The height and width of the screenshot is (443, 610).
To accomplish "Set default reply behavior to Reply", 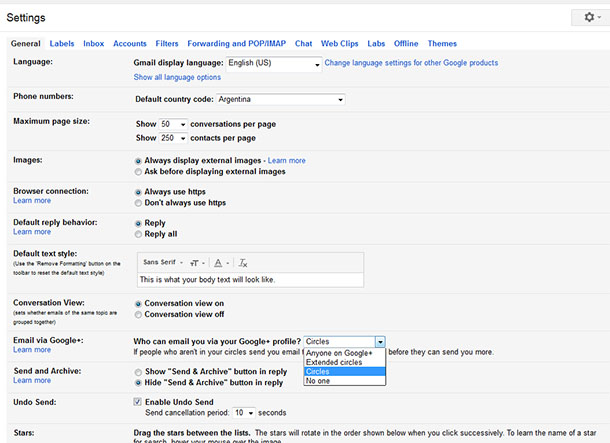I will coord(138,224).
